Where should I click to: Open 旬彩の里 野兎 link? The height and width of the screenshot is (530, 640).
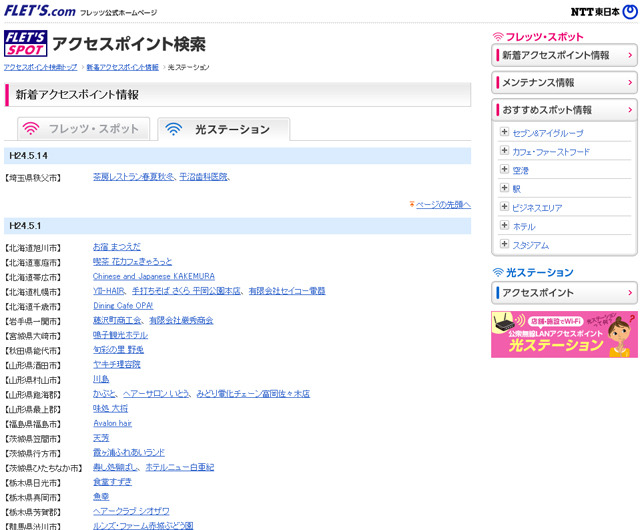[118, 350]
